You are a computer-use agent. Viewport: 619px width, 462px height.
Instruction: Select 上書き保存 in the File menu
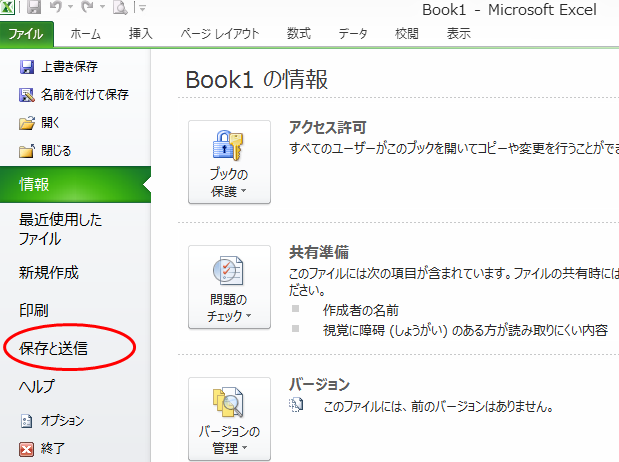(69, 67)
